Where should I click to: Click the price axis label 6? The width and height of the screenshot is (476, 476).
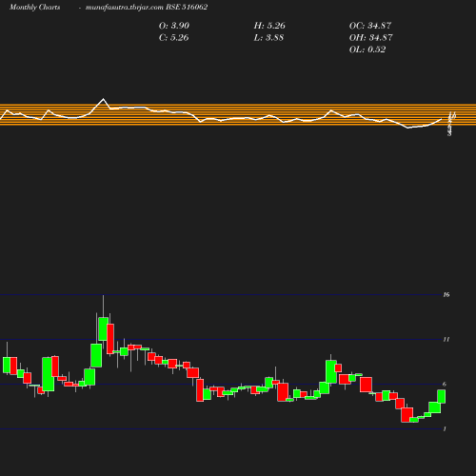445,385
